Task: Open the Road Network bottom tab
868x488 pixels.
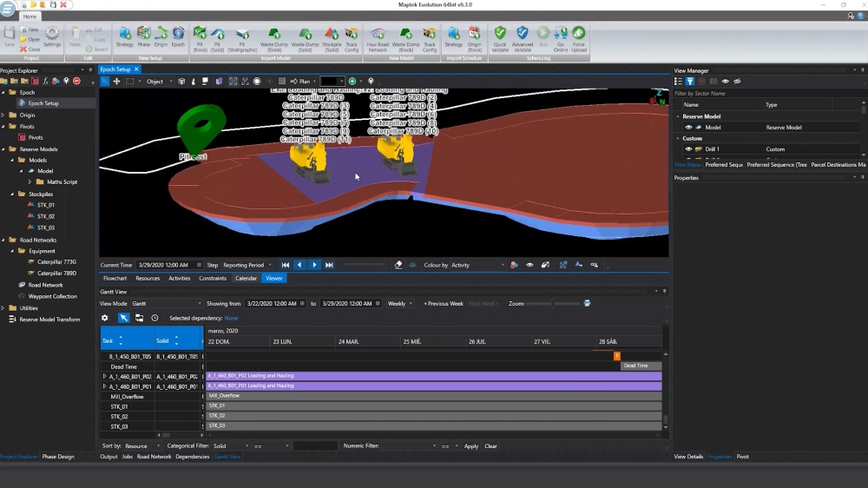Action: pyautogui.click(x=154, y=457)
